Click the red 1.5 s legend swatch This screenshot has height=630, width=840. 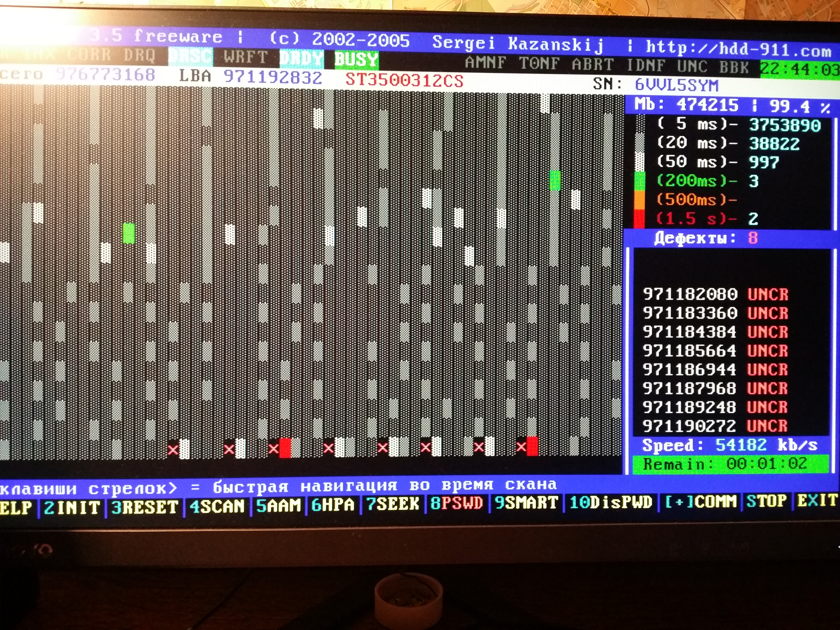[639, 219]
